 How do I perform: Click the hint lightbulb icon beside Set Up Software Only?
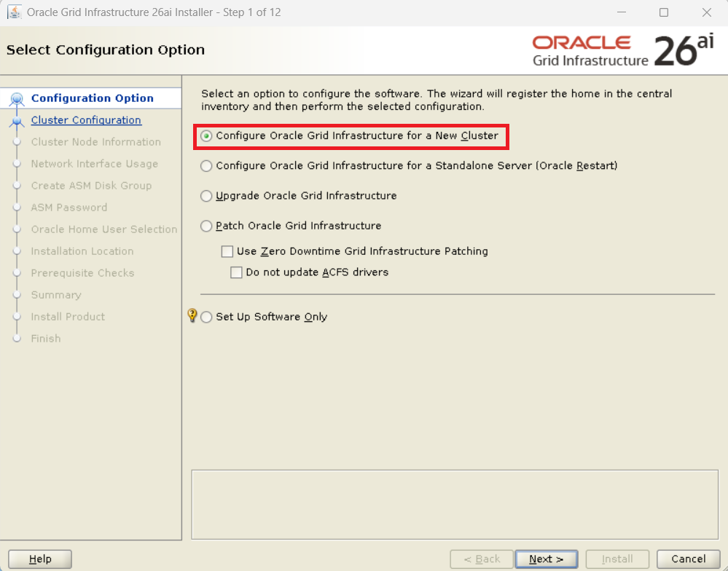[192, 315]
